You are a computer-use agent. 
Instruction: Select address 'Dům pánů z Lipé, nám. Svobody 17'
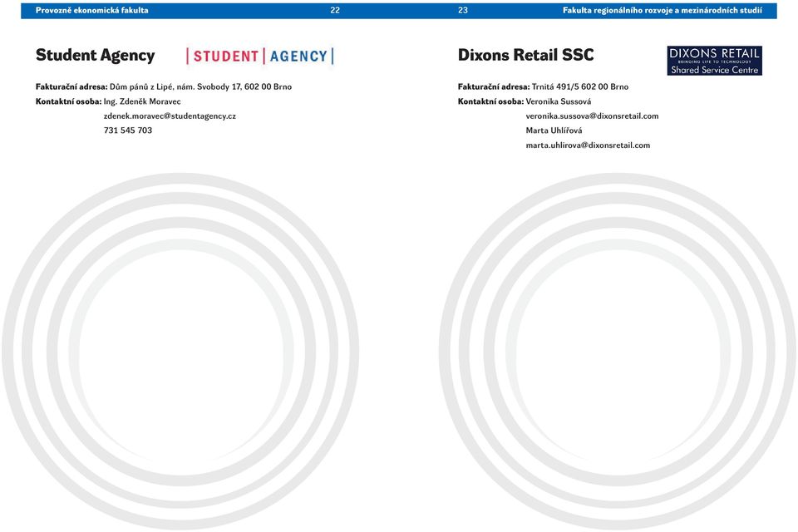click(175, 87)
